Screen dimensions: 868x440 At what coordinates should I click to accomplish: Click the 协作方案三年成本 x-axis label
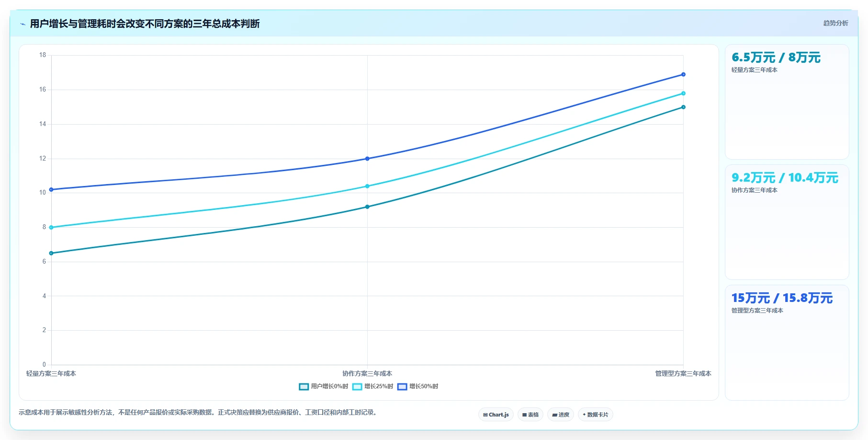(367, 373)
